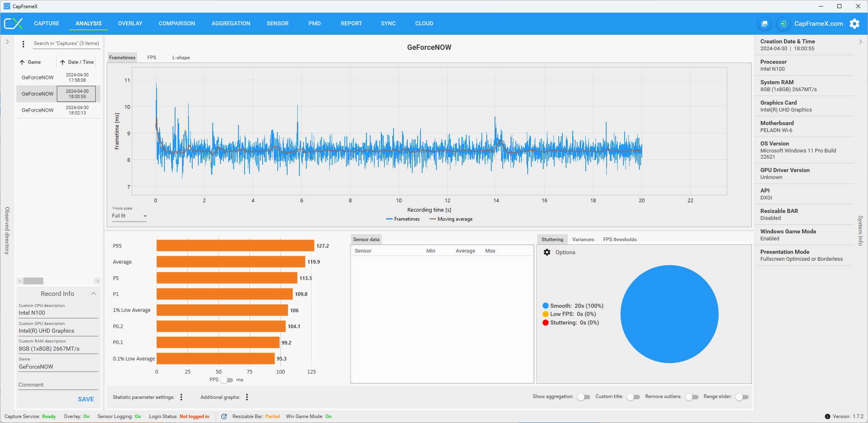Click the login icon in header

[783, 24]
